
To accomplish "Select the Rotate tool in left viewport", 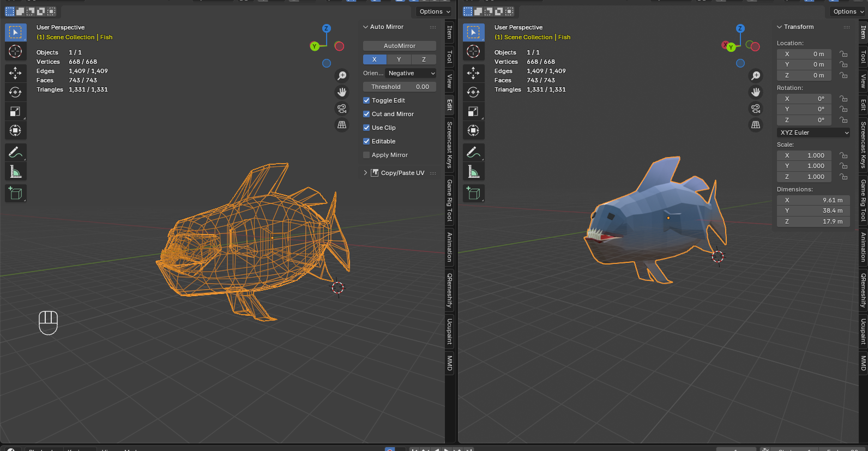I will [x=15, y=92].
